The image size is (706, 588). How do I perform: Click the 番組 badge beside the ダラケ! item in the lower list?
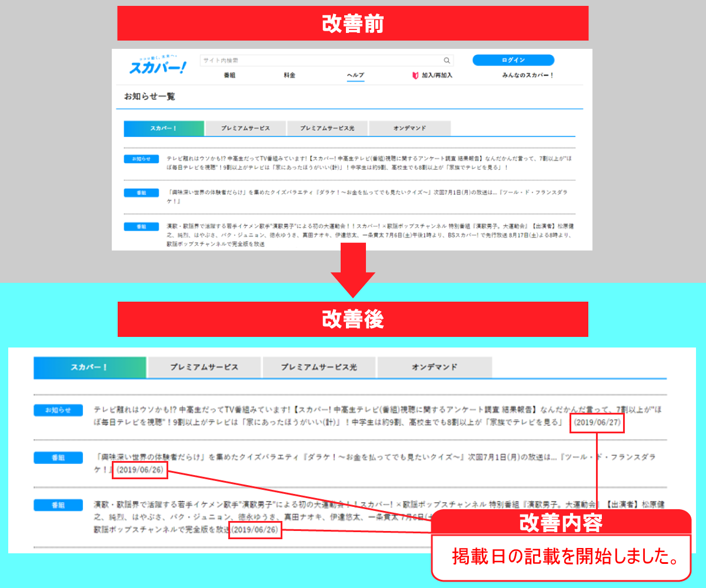click(x=58, y=457)
